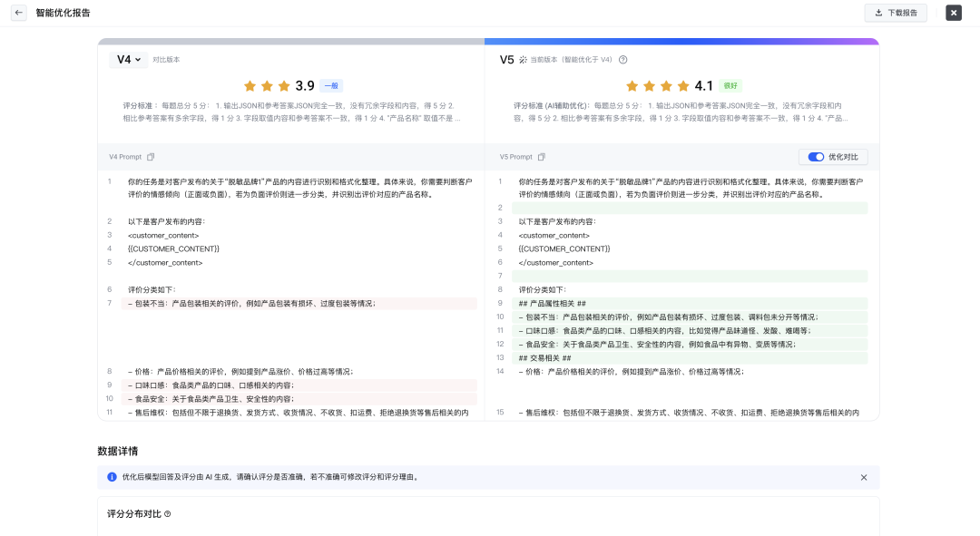Click the 3.9 score value
This screenshot has width=980, height=536.
click(305, 85)
